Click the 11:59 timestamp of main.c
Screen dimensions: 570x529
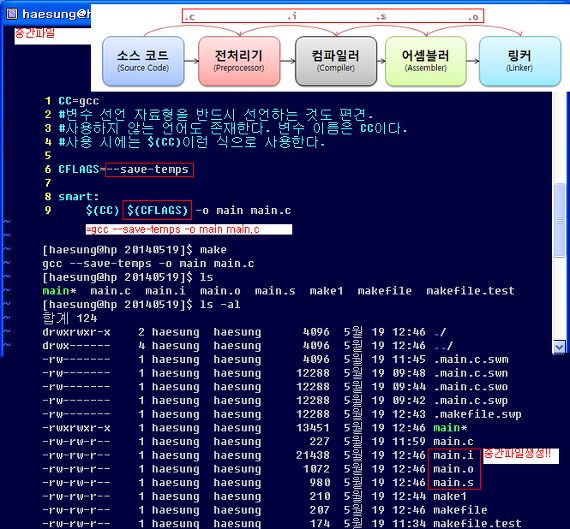[409, 442]
